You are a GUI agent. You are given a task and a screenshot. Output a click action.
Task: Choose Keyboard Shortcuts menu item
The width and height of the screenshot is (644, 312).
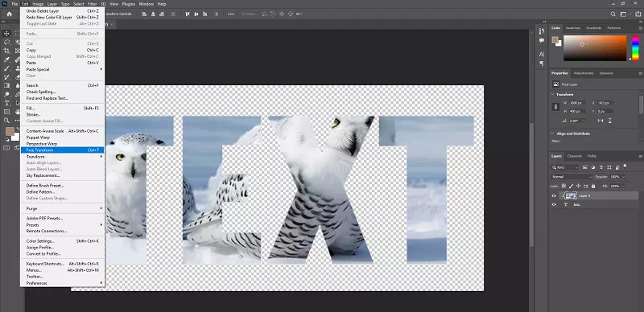(x=63, y=264)
